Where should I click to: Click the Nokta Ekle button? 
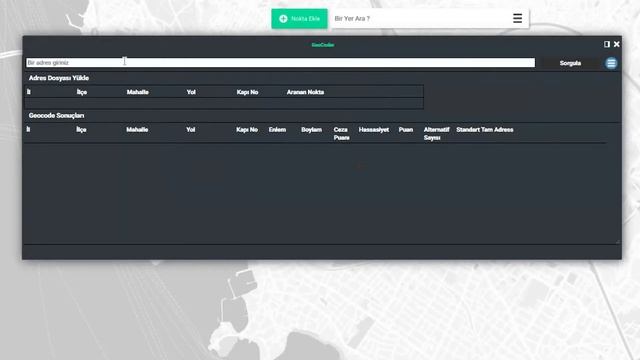[299, 19]
